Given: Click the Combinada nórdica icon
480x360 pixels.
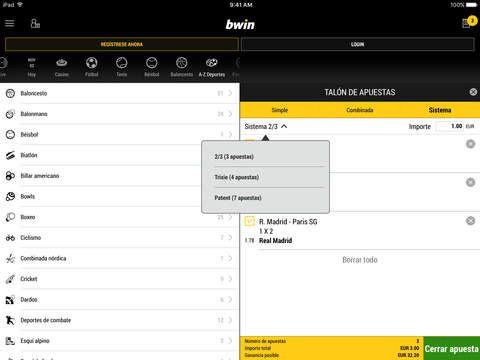Looking at the screenshot, I should tap(10, 258).
